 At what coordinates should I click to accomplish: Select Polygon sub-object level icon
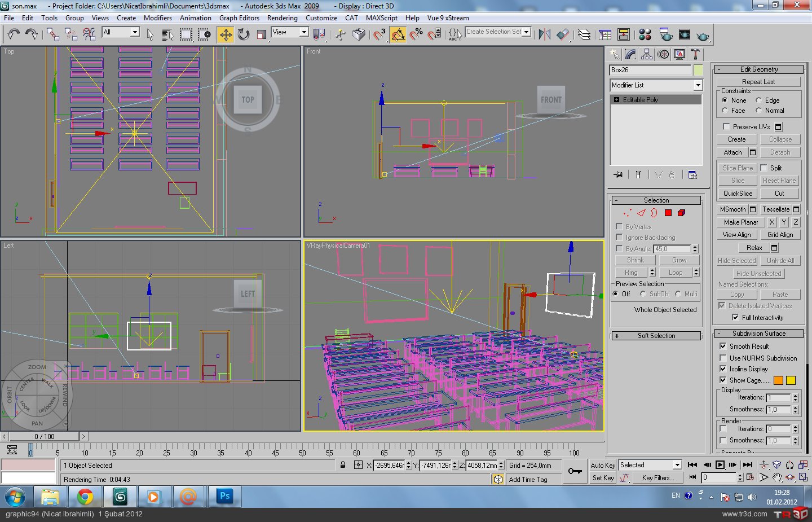668,213
